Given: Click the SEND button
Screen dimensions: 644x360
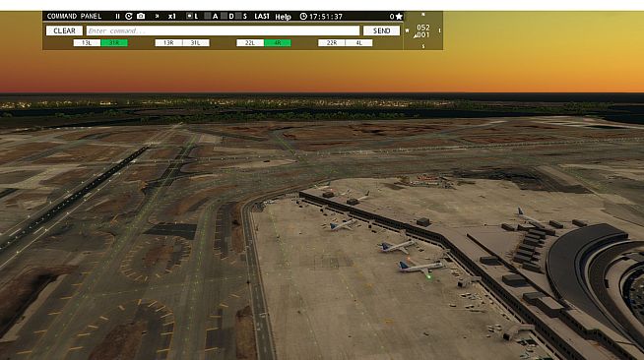Looking at the screenshot, I should tap(381, 30).
